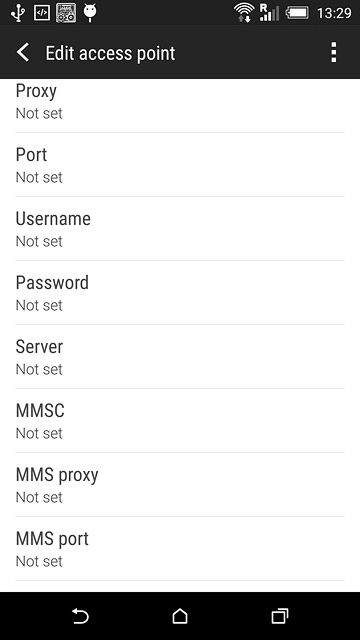Open the recent apps button
This screenshot has height=640, width=360.
280,616
